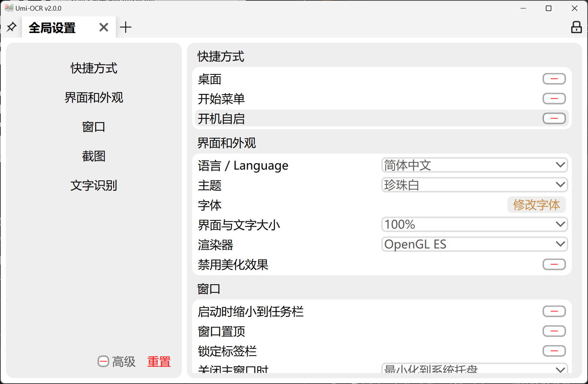Viewport: 588px width, 384px height.
Task: Jump to 界面和外观 section in sidebar
Action: [x=94, y=98]
